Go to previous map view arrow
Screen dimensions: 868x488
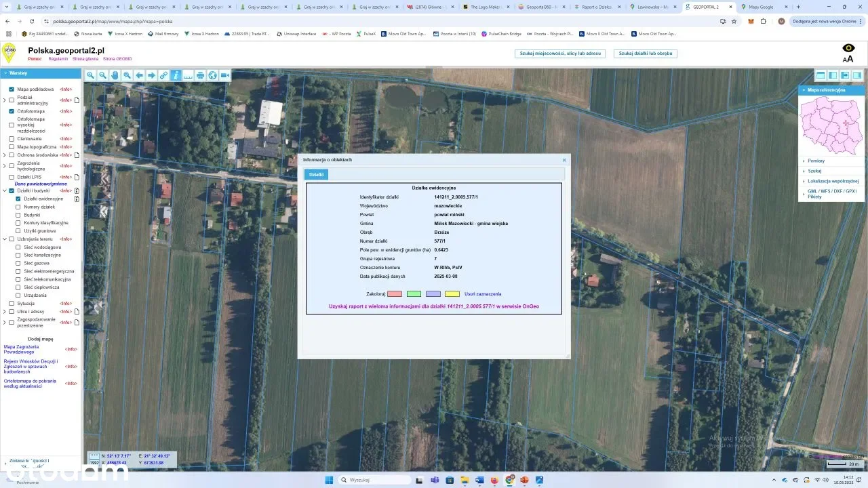pyautogui.click(x=140, y=75)
